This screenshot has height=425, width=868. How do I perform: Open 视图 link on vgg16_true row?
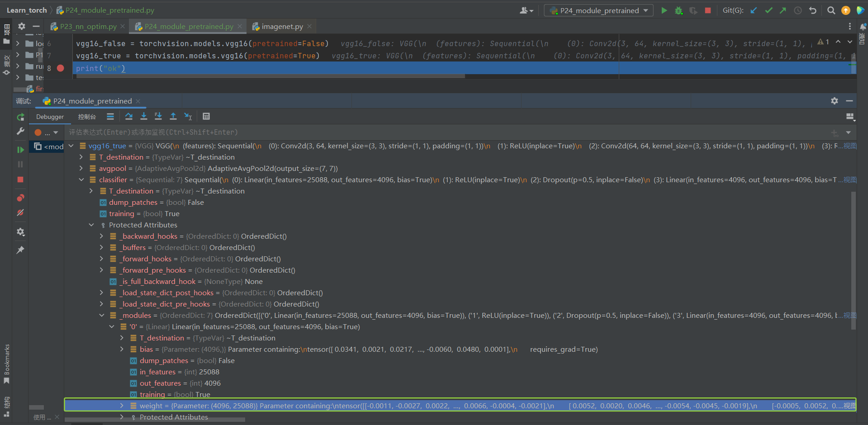(850, 146)
